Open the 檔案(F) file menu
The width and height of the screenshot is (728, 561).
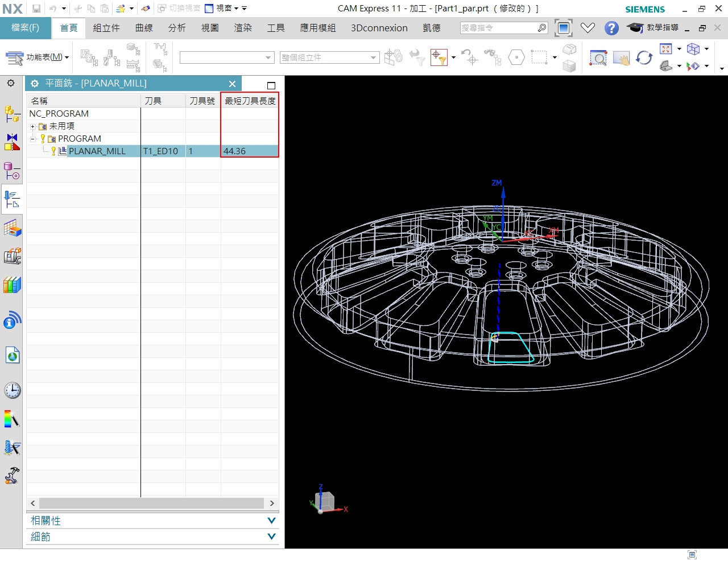pyautogui.click(x=26, y=28)
